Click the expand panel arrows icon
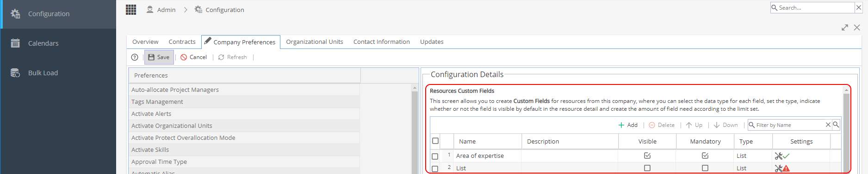868x174 pixels. tap(845, 28)
